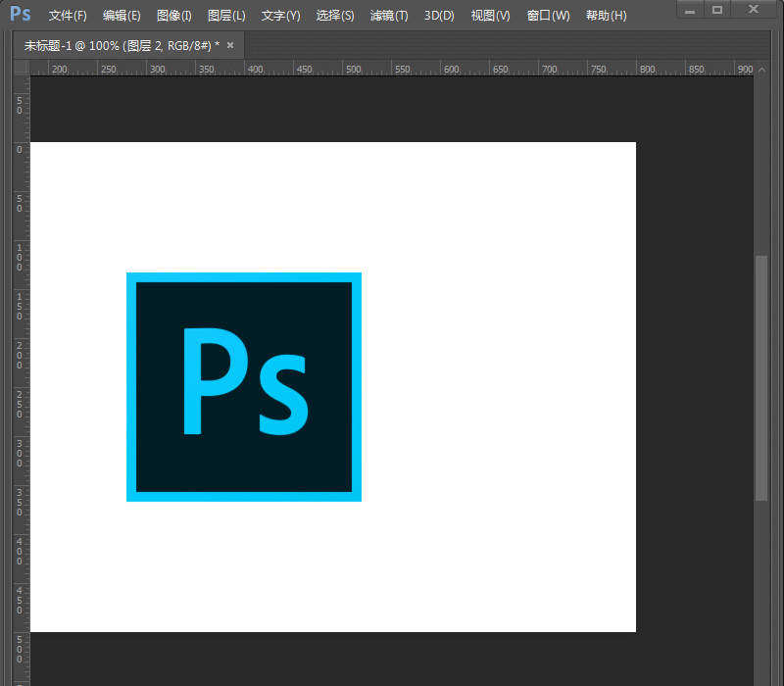Open the 文字(Y) menu
784x686 pixels.
[280, 16]
